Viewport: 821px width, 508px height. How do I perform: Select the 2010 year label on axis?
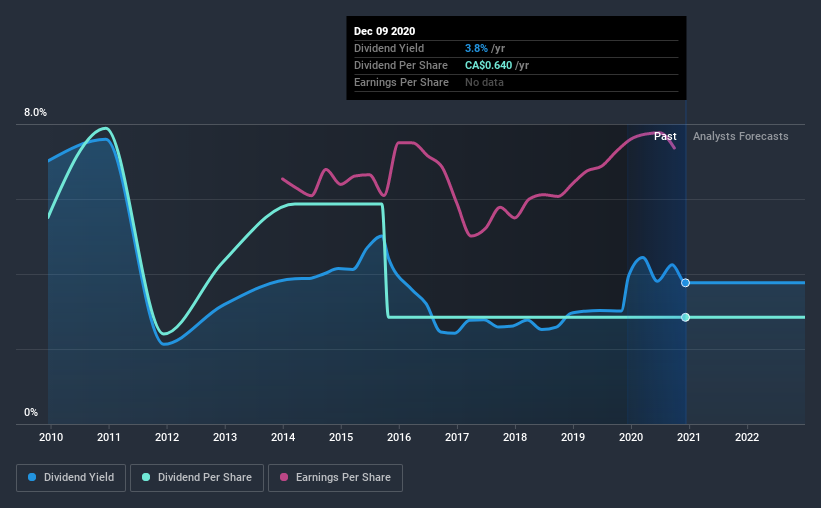pos(51,437)
